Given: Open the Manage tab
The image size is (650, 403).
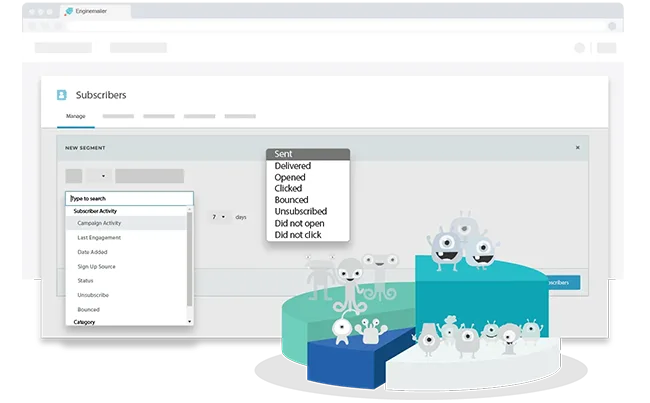Looking at the screenshot, I should tap(76, 116).
